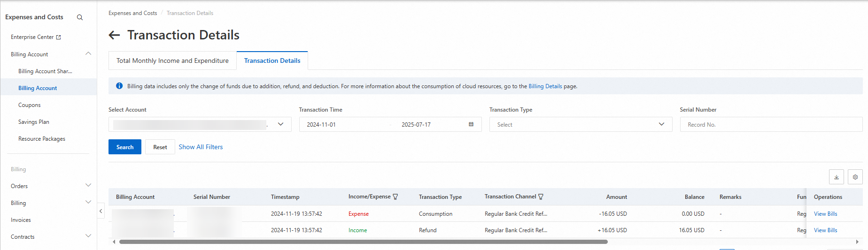Viewport: 868px width, 250px height.
Task: Click the horizontal table scrollbar thumb
Action: (x=363, y=242)
